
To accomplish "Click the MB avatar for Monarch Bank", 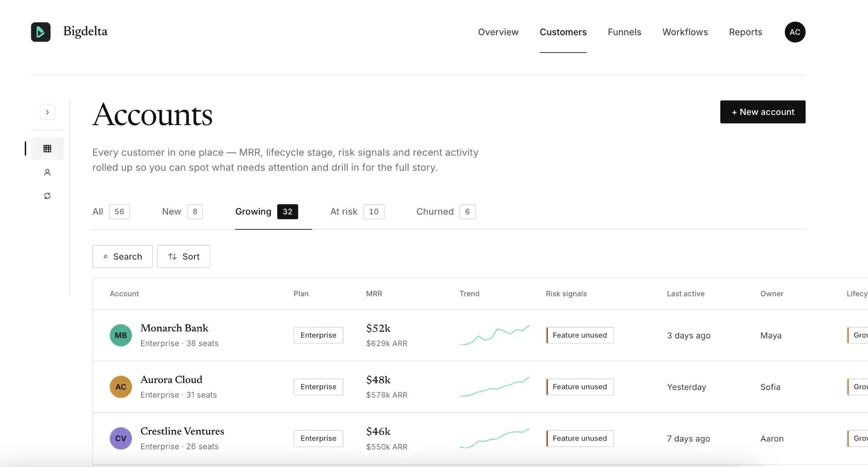I will click(x=121, y=335).
